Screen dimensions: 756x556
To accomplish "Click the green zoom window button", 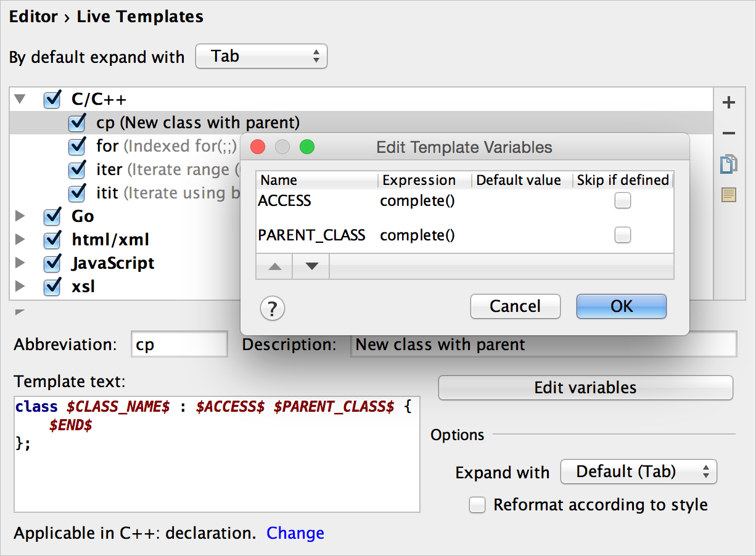I will pyautogui.click(x=307, y=147).
